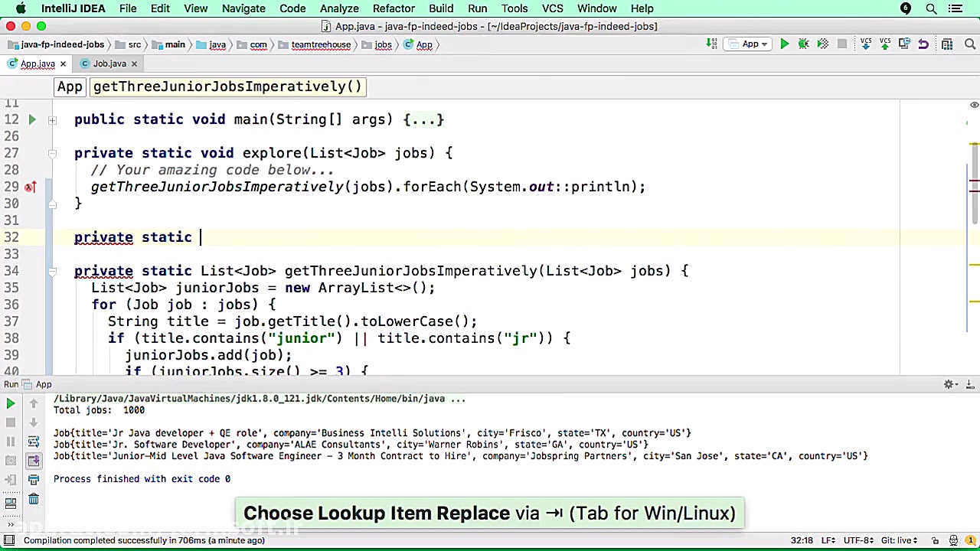980x551 pixels.
Task: Toggle scroll to end in console
Action: (x=34, y=461)
